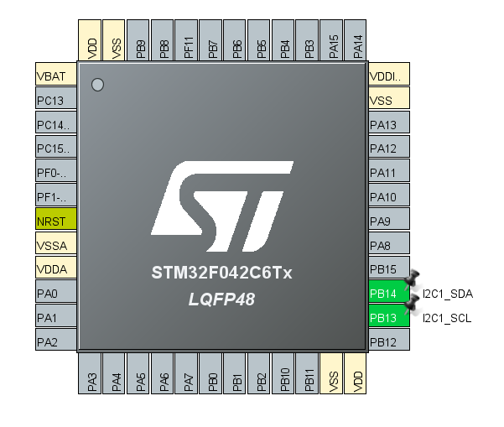Select pin PC14 on left side

click(56, 122)
